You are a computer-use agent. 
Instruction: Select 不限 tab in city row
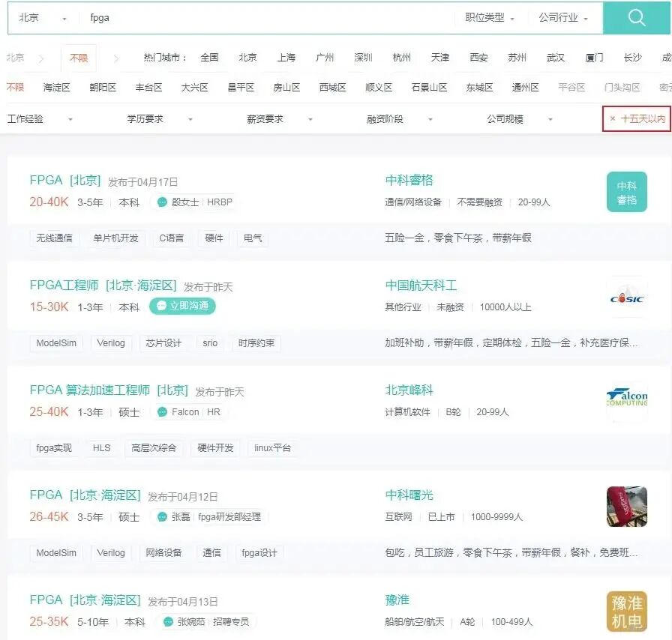click(x=79, y=58)
